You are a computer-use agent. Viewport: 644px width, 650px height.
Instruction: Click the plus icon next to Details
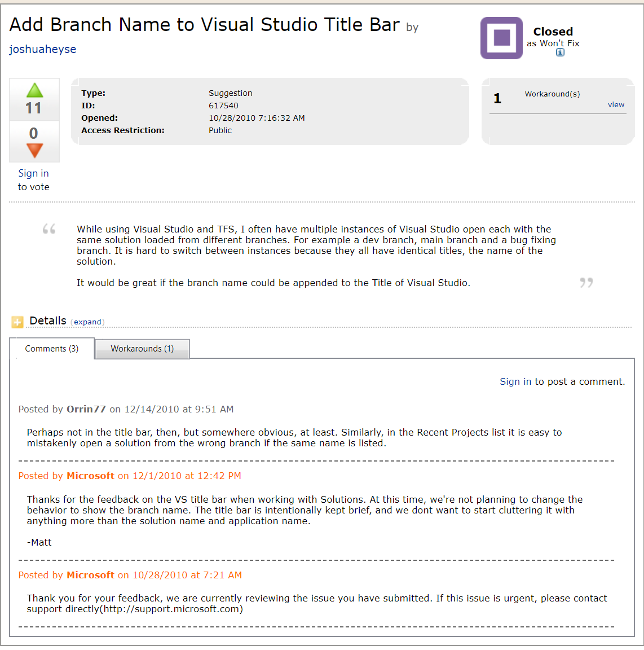(17, 321)
